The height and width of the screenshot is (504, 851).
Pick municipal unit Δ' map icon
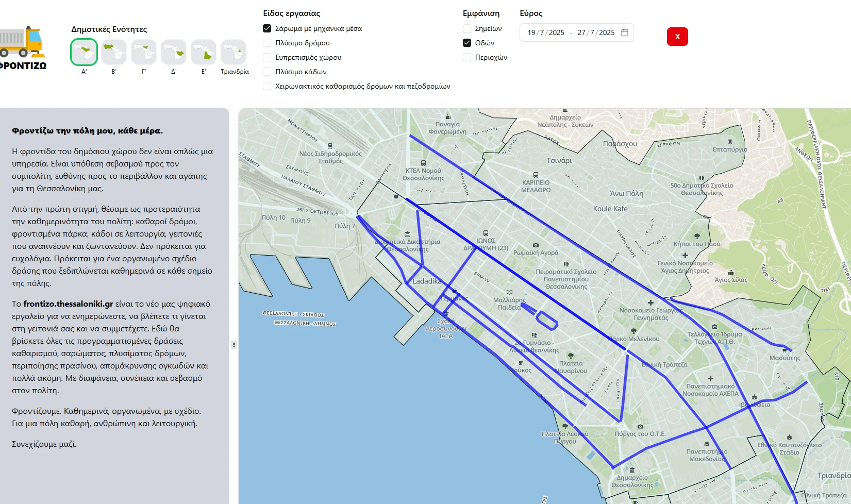pyautogui.click(x=174, y=52)
